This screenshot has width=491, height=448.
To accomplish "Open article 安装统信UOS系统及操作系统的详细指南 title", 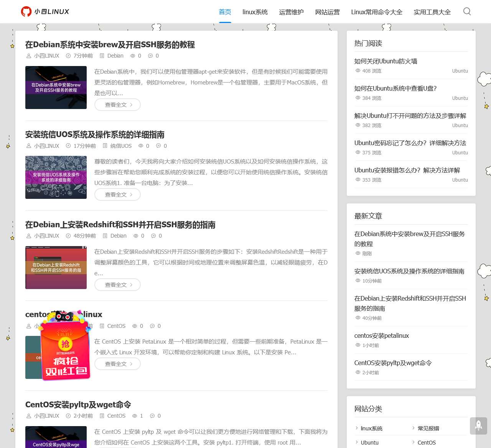I will pyautogui.click(x=95, y=134).
